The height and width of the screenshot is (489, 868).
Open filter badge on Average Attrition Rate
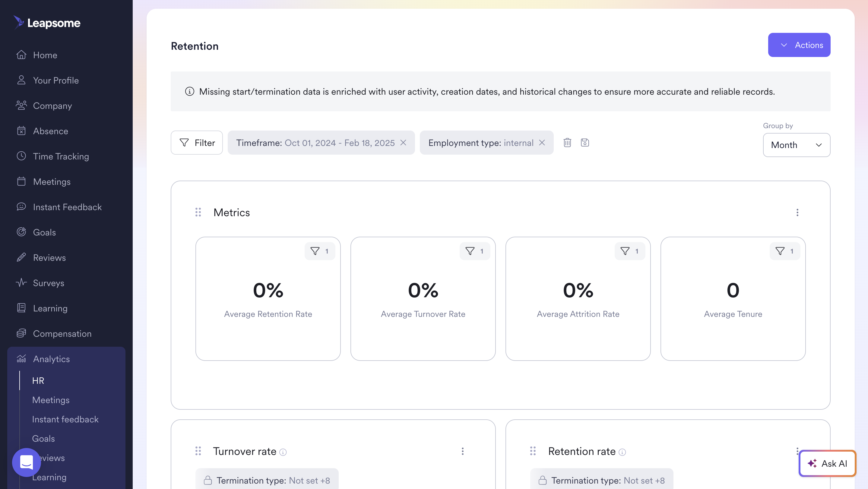tap(629, 251)
